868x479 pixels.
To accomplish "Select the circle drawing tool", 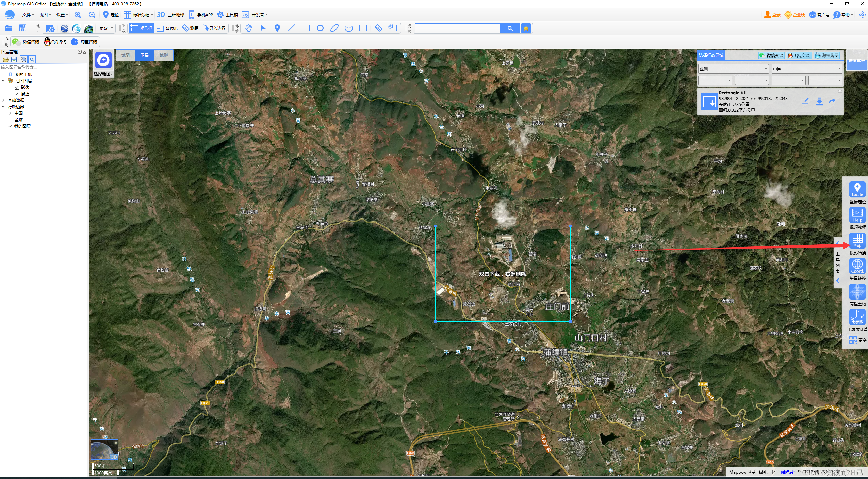I will click(x=320, y=28).
